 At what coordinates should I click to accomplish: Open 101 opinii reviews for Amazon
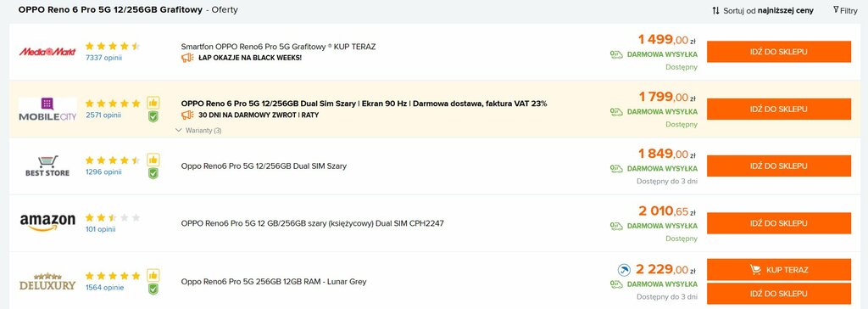tap(100, 228)
